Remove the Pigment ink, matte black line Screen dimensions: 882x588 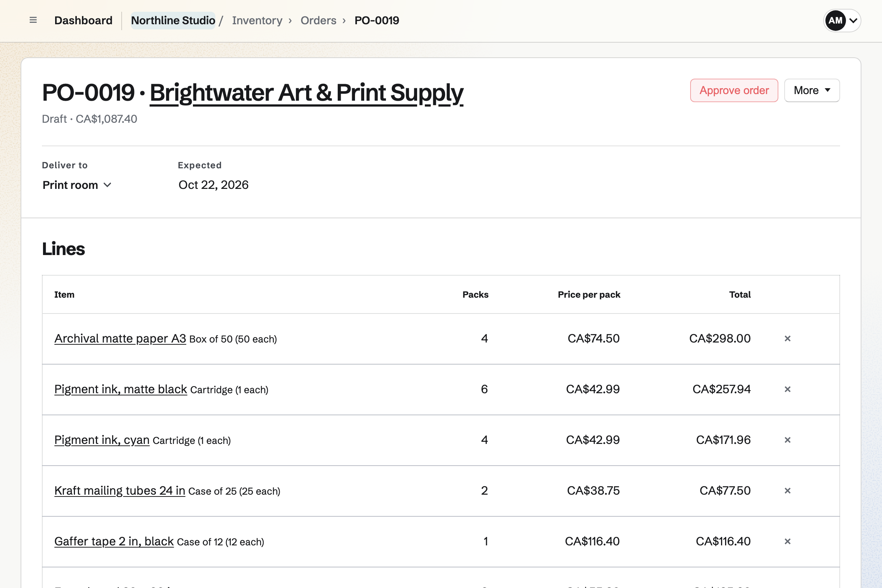tap(788, 389)
